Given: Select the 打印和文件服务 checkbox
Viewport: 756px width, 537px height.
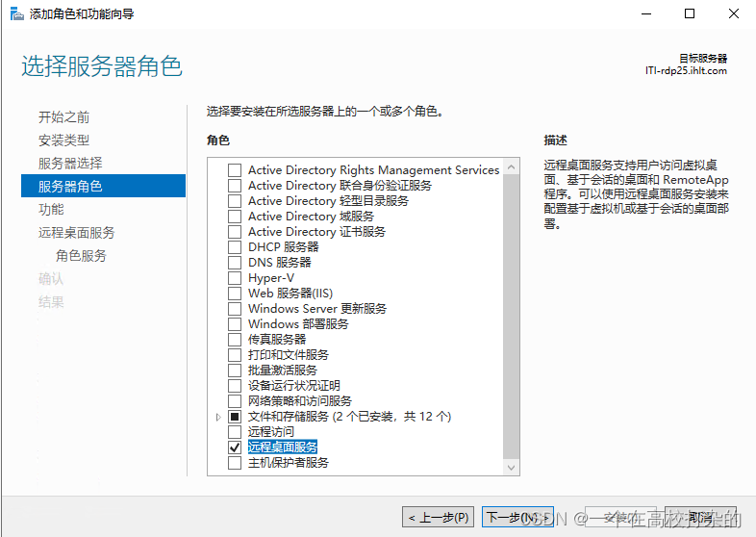Looking at the screenshot, I should pos(235,355).
